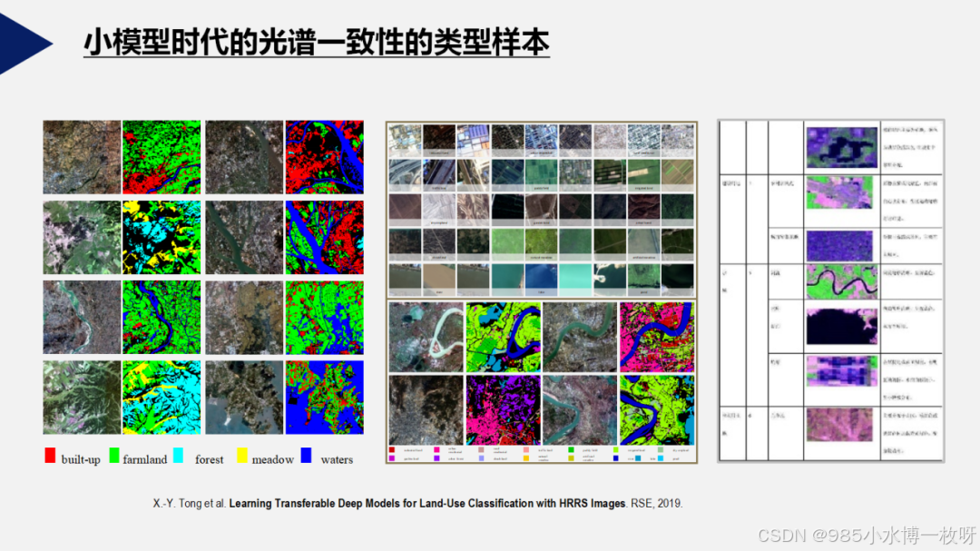Click the "meadow" legend label
The height and width of the screenshot is (551, 980).
(272, 459)
